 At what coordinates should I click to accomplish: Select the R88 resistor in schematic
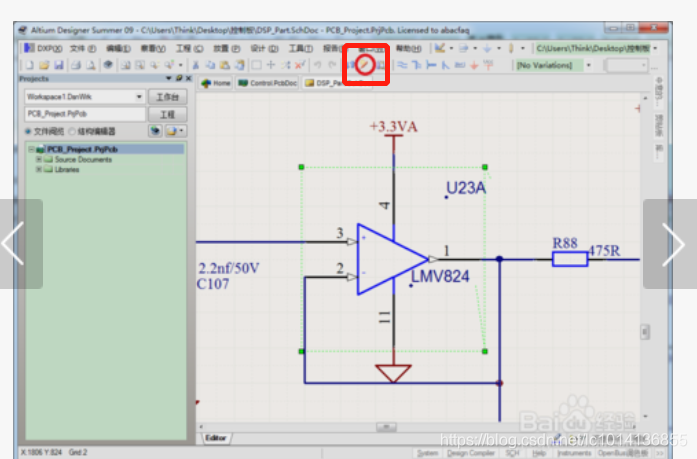pyautogui.click(x=570, y=259)
